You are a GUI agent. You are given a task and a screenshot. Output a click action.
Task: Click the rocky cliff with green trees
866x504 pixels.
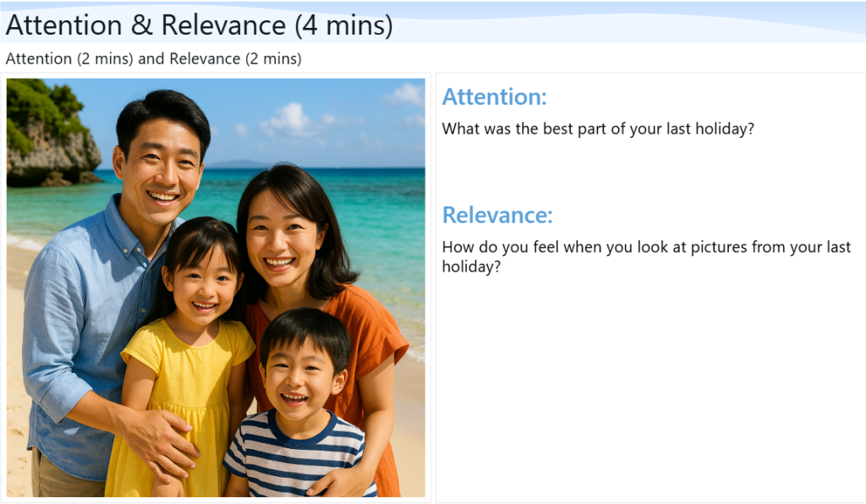click(52, 144)
